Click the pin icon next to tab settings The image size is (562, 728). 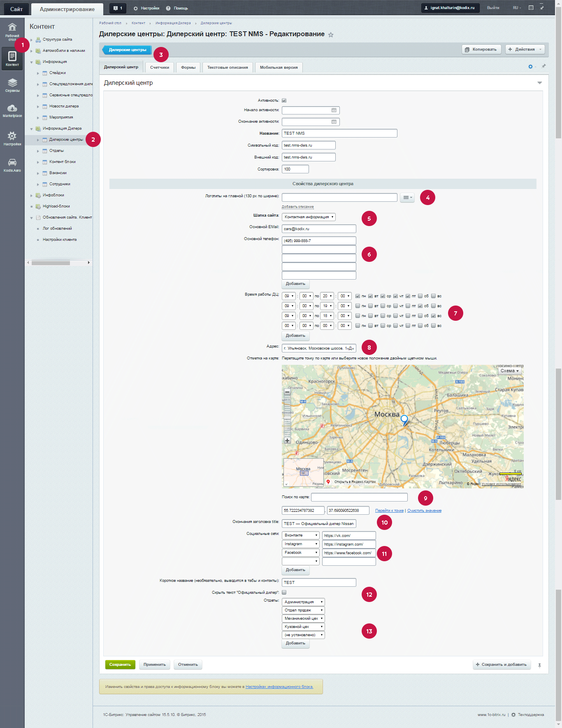543,66
